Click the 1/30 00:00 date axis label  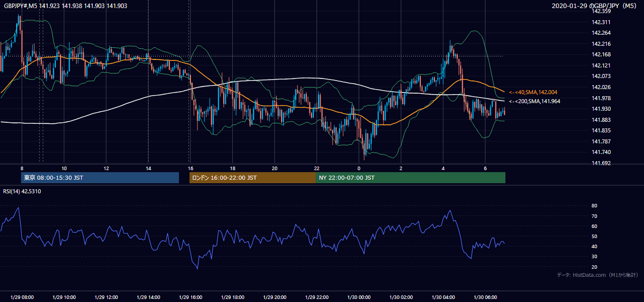point(359,297)
